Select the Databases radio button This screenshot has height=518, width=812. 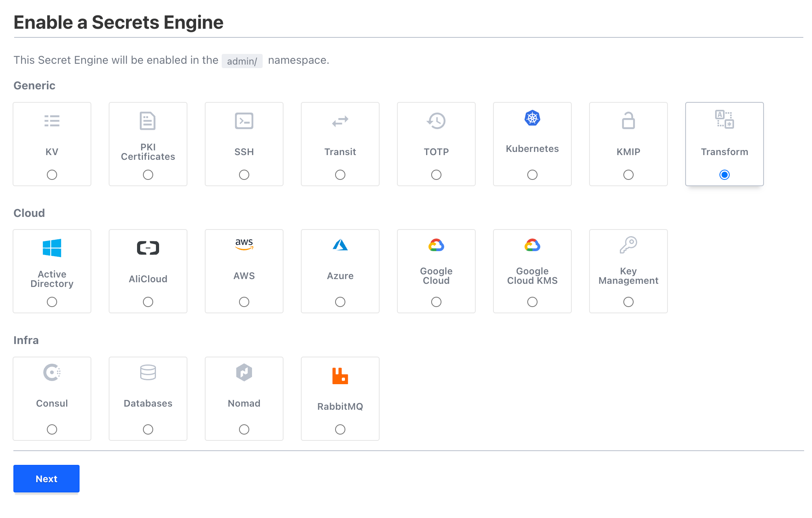click(x=148, y=429)
